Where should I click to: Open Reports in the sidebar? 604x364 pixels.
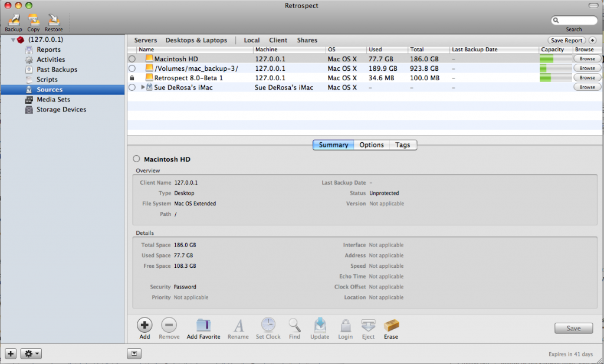point(48,50)
